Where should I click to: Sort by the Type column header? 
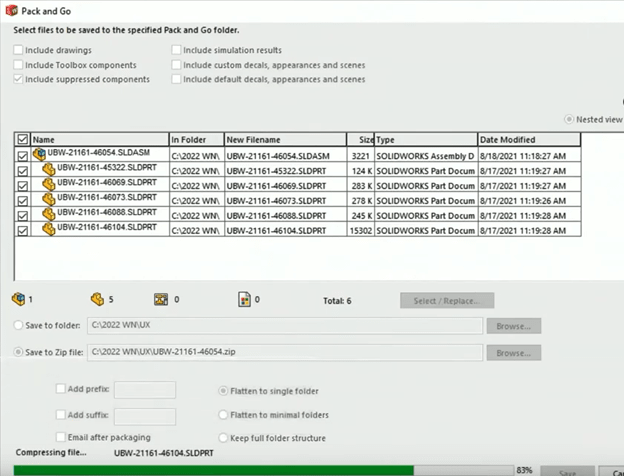426,139
